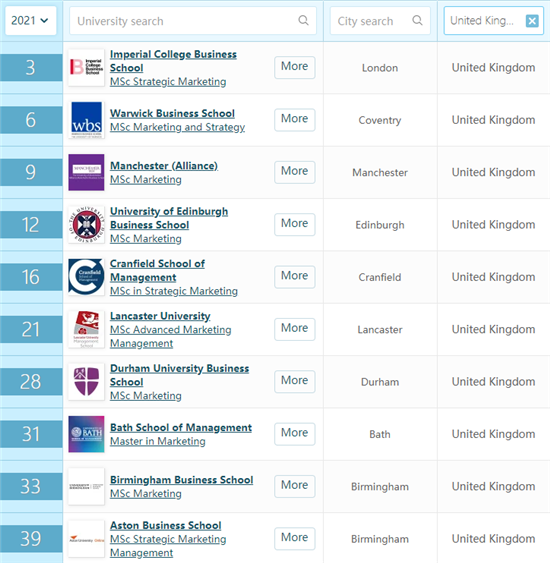Click More for Birmingham Business School
The image size is (550, 563).
click(295, 486)
